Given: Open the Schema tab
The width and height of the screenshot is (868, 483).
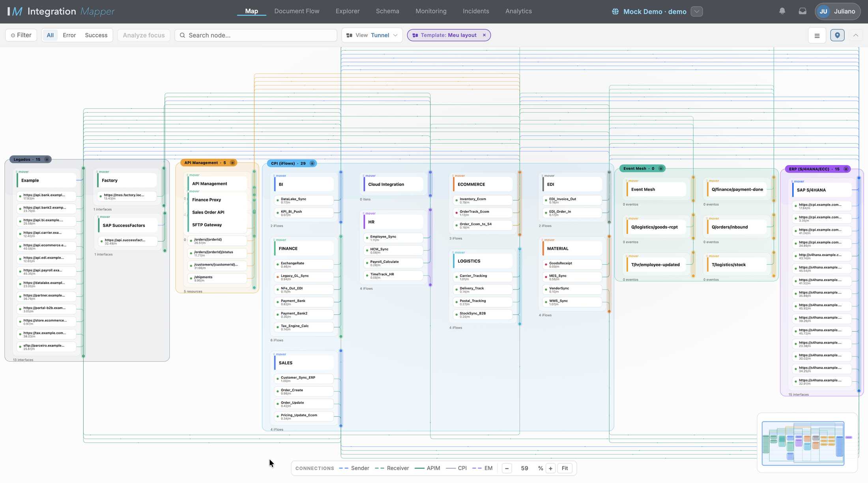Looking at the screenshot, I should pos(387,11).
